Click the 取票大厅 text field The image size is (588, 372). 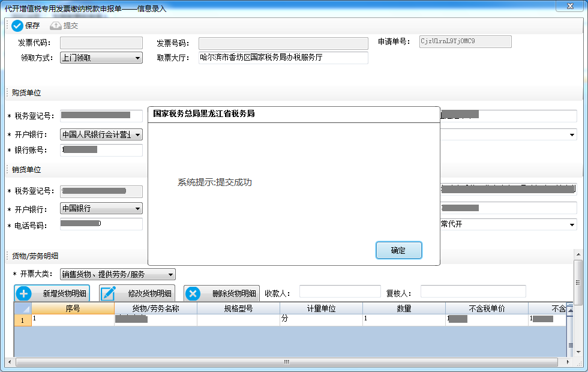coord(283,58)
